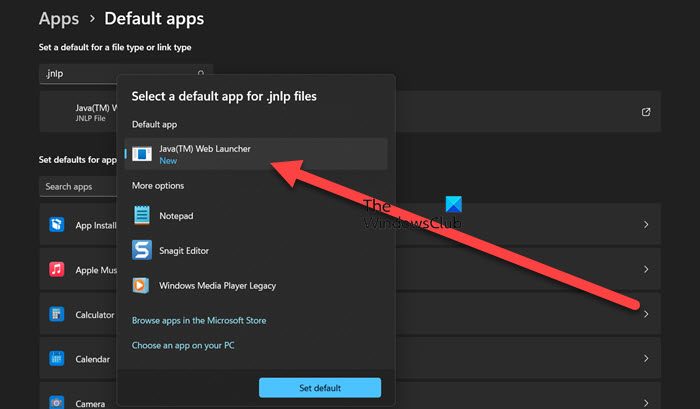
Task: Expand the App Installer row chevron
Action: tap(646, 225)
